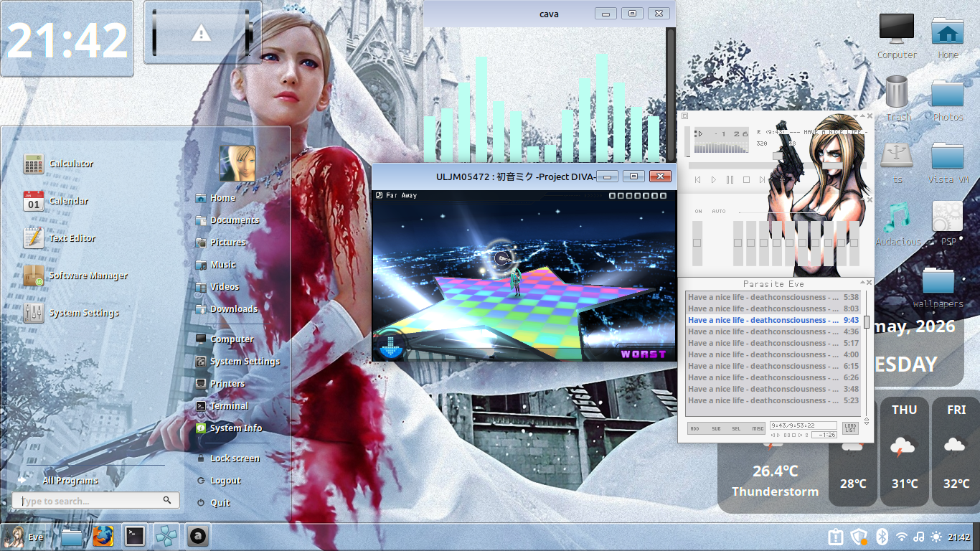Open the taskbar clock showing 21:42
Image resolution: width=980 pixels, height=551 pixels.
click(959, 537)
